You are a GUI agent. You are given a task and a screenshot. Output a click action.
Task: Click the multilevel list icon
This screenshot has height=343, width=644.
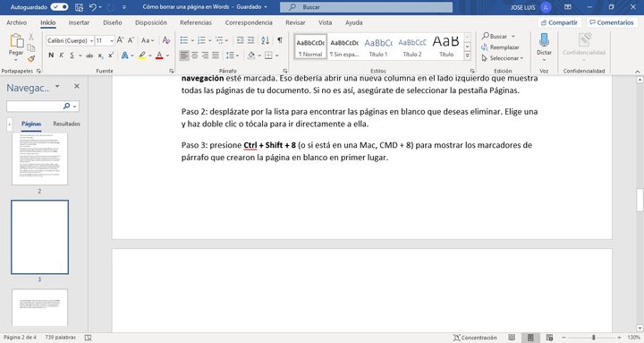click(x=219, y=40)
